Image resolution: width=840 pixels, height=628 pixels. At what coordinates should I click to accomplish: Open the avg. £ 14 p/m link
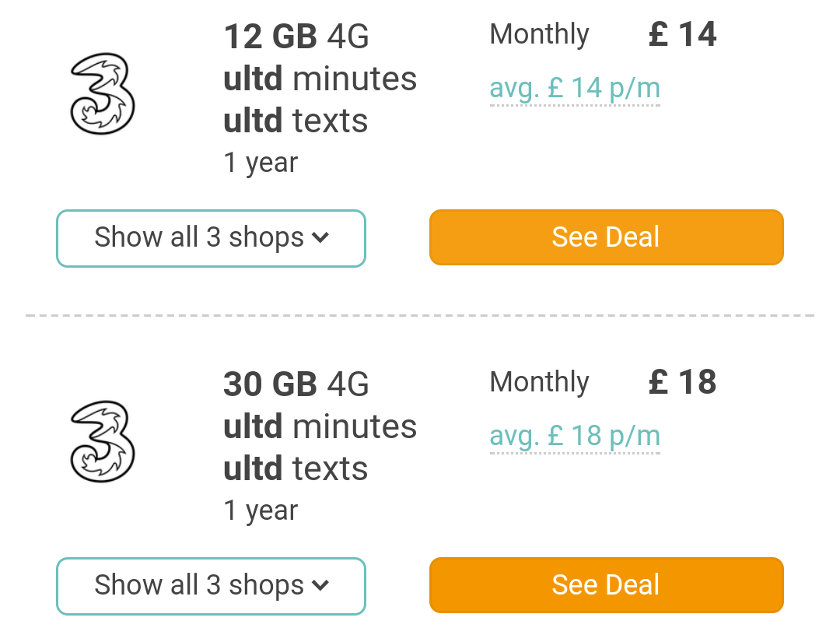click(x=575, y=89)
